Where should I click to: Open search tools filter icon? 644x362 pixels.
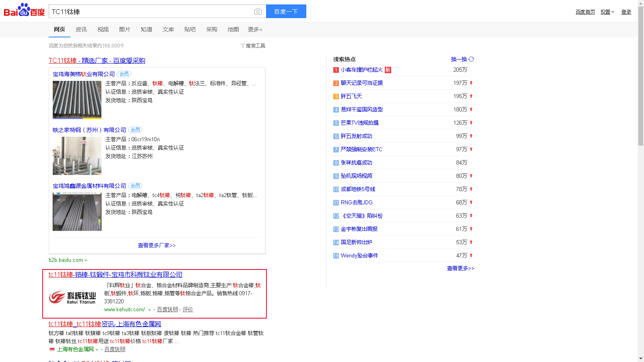[243, 46]
